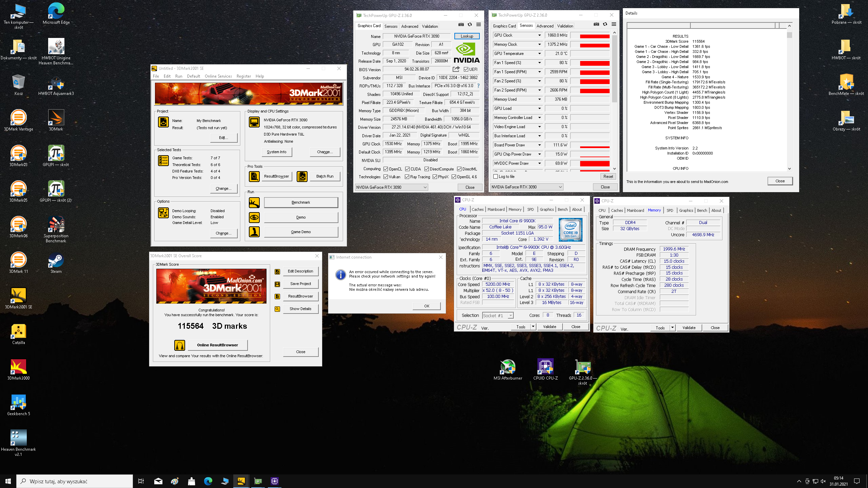Toggle the UEFI checkbox in GPU-Z

(x=466, y=69)
